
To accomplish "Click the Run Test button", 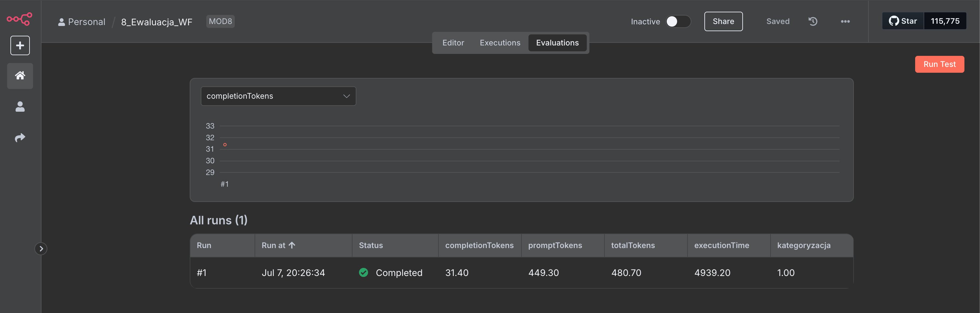I will point(939,64).
